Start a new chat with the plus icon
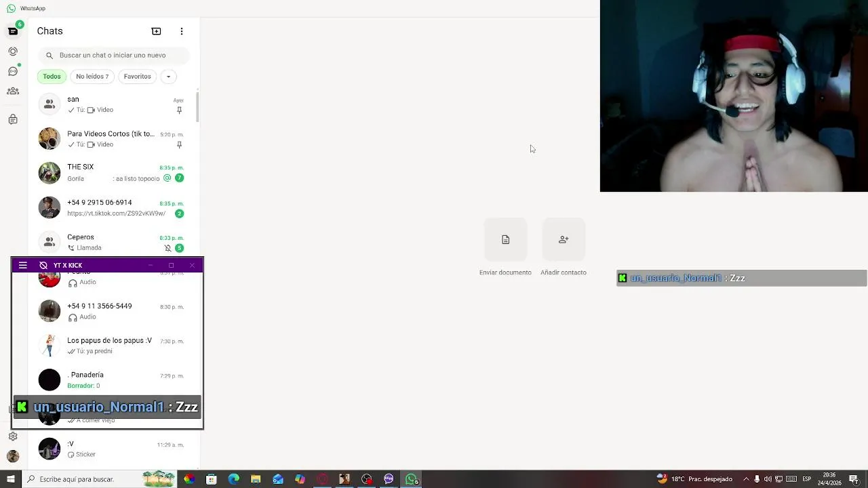The width and height of the screenshot is (868, 488). tap(156, 31)
